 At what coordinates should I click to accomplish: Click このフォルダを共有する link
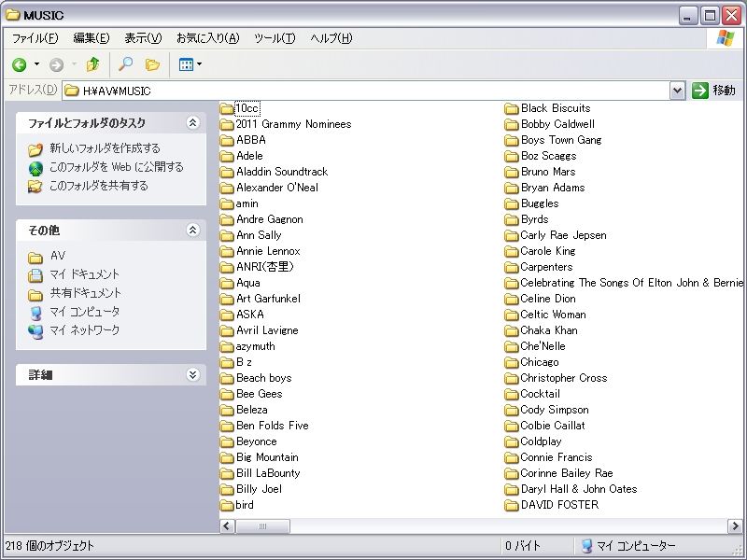point(99,186)
